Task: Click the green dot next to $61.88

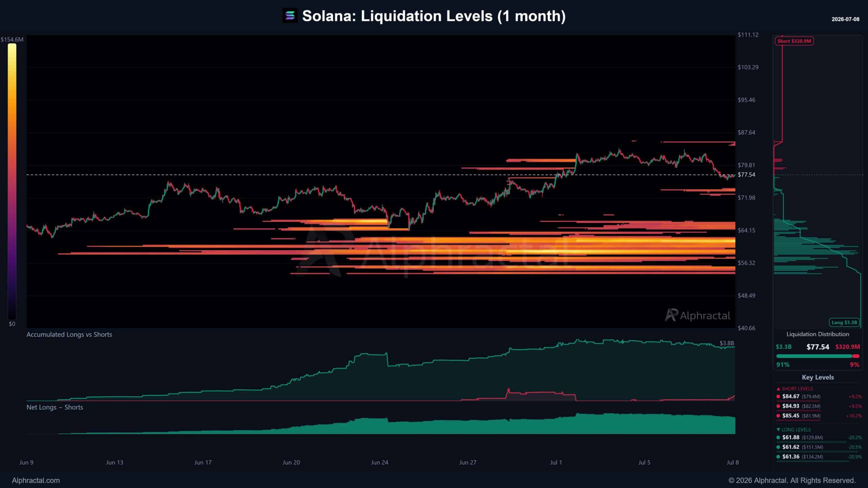Action: (x=778, y=438)
